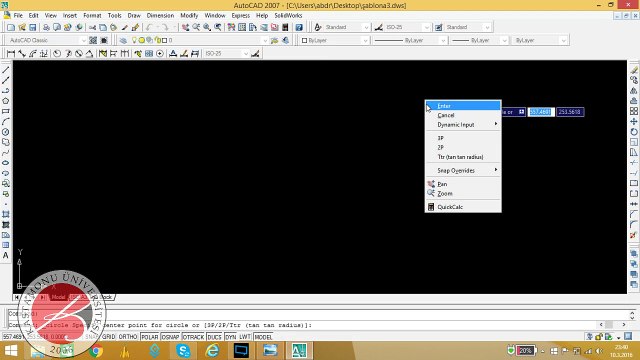The image size is (640, 360).
Task: Open Skype from the taskbar
Action: (x=184, y=351)
